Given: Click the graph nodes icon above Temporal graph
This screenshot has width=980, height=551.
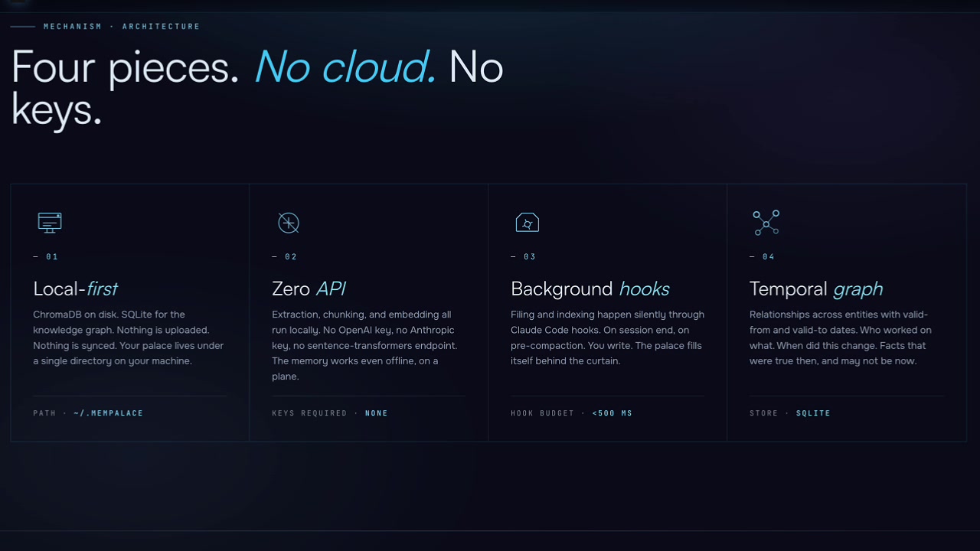Looking at the screenshot, I should tap(766, 223).
